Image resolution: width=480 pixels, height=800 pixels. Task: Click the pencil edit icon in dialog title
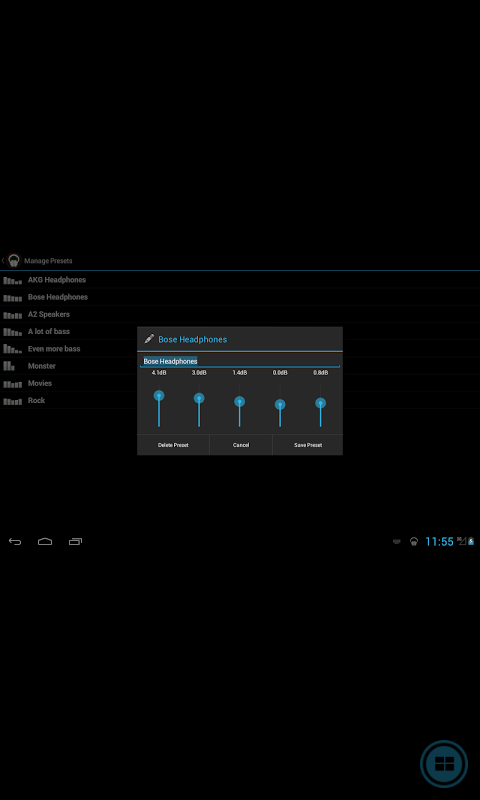(x=149, y=339)
